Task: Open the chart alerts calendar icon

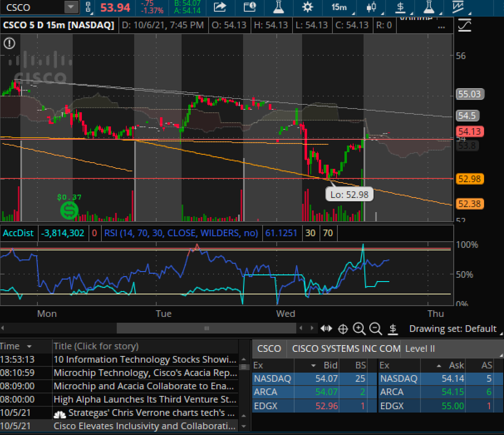Action: [x=250, y=7]
